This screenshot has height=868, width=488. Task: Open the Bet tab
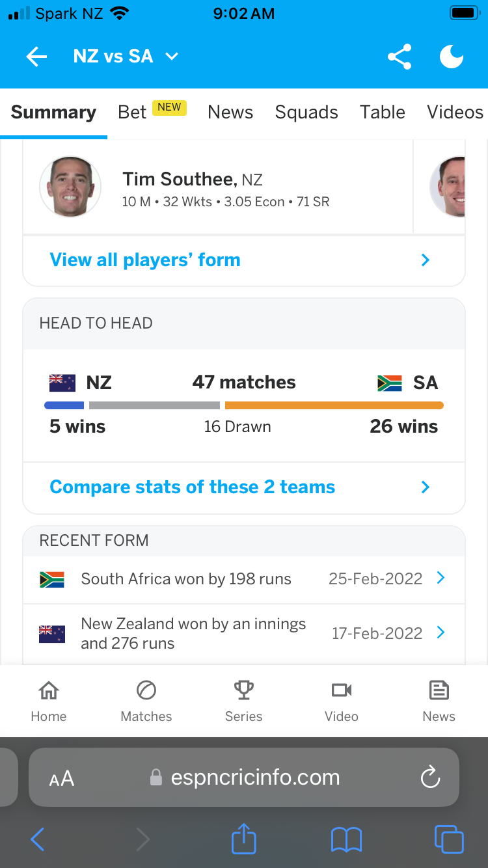[x=133, y=112]
